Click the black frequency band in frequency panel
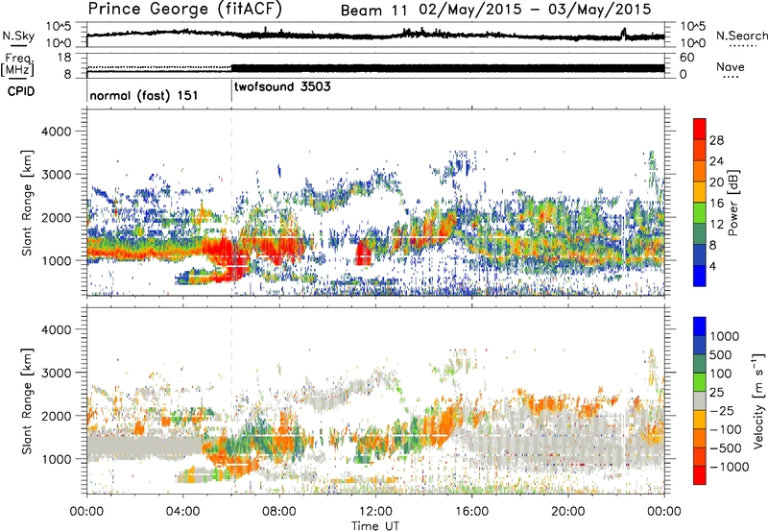The height and width of the screenshot is (532, 768). (x=447, y=68)
